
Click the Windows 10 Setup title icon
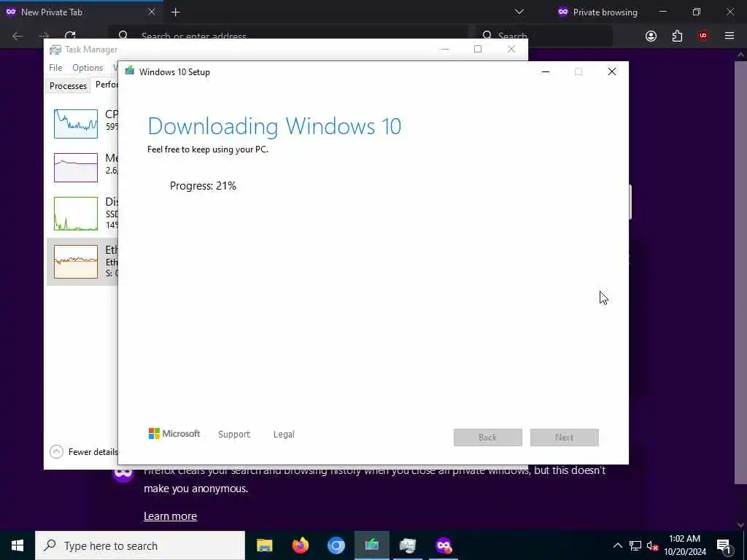click(x=130, y=71)
